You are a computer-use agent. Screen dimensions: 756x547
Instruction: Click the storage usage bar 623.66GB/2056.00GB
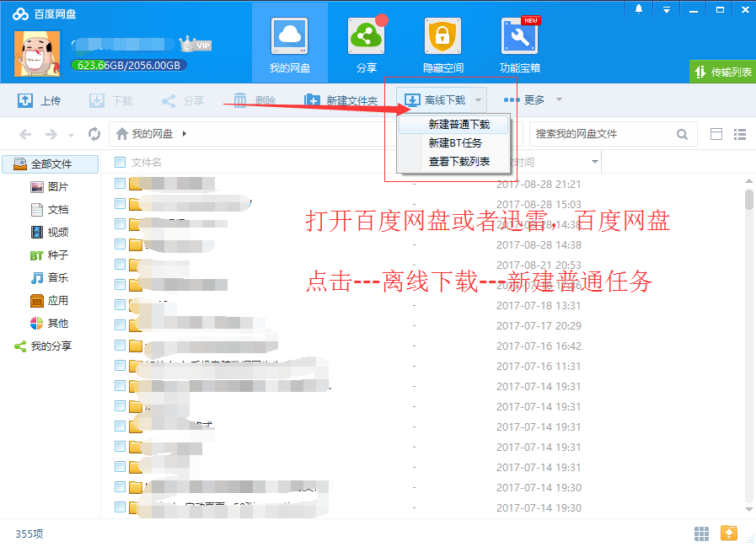129,65
